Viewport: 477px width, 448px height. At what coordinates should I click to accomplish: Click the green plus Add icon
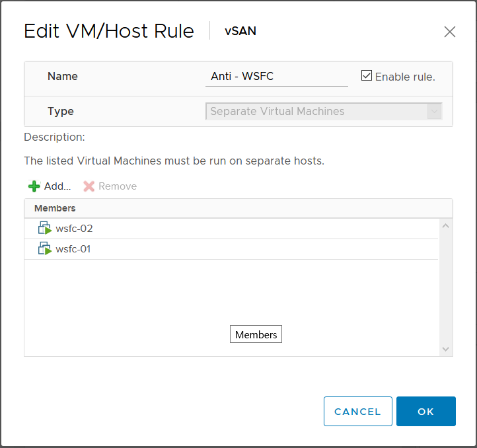point(34,186)
